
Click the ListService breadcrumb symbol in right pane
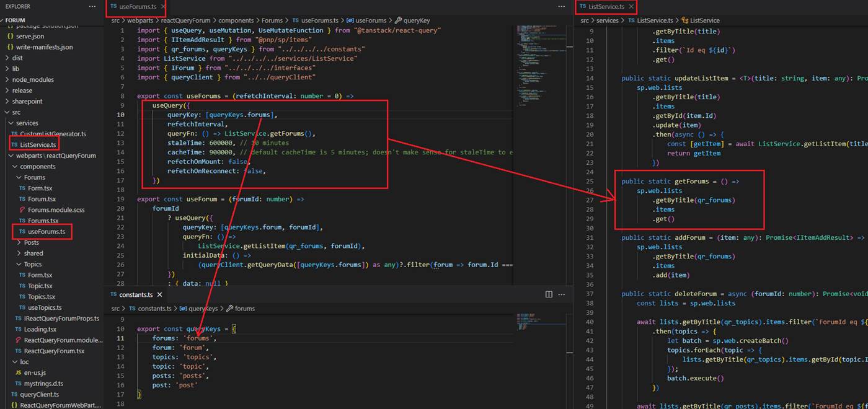704,20
